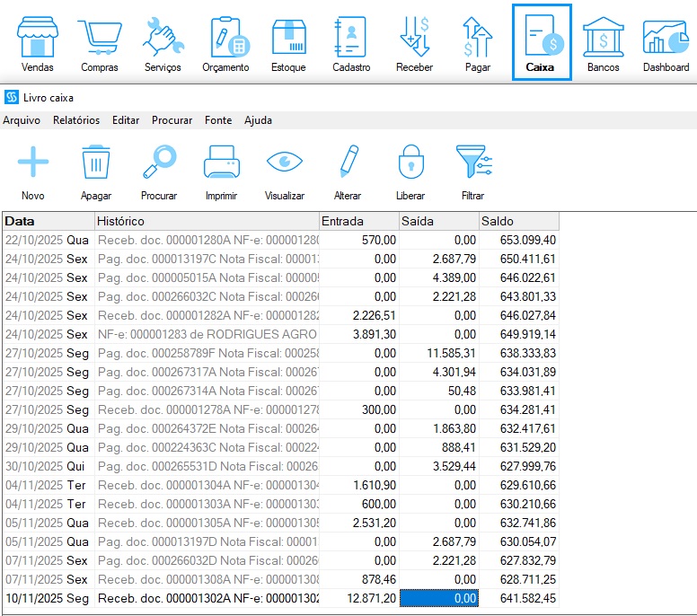Click the Visualizar eye icon
This screenshot has width=697, height=616.
[x=284, y=163]
